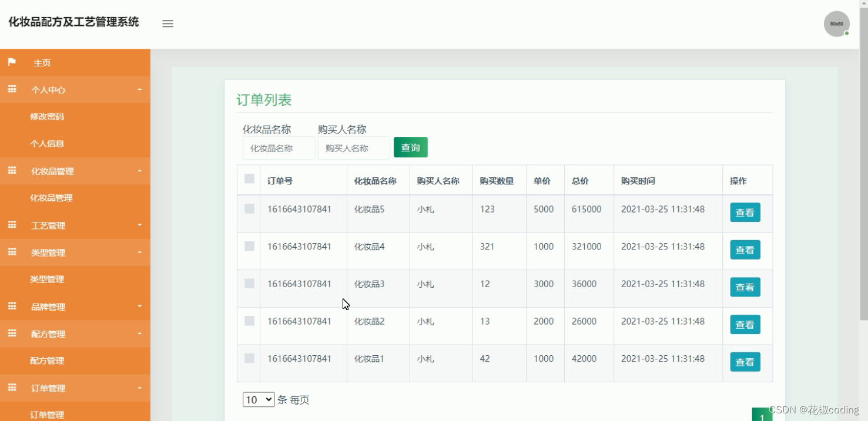Viewport: 868px width, 421px height.
Task: Open the user avatar in the top right corner
Action: [x=836, y=23]
